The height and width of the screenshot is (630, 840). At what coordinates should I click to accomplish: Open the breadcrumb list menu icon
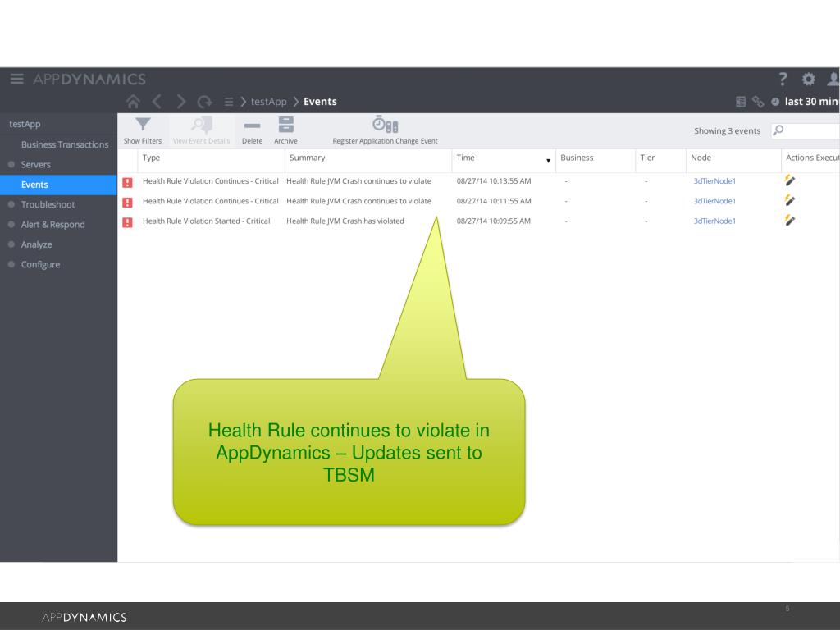(228, 102)
